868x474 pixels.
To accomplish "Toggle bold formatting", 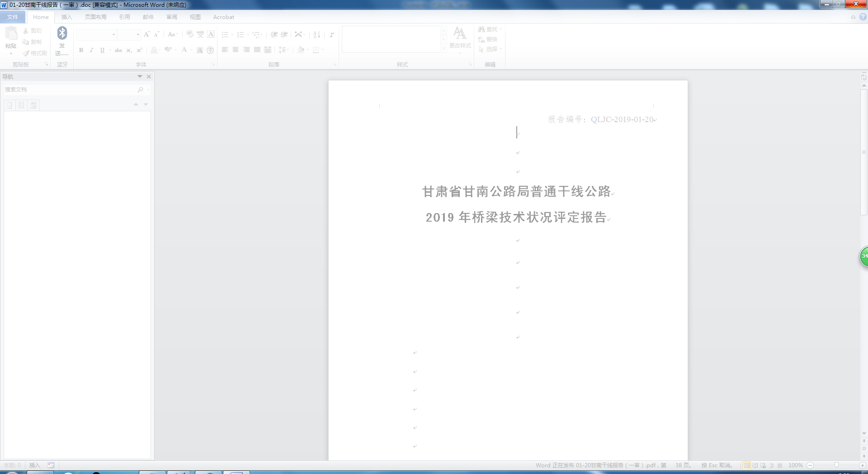I will pos(81,50).
